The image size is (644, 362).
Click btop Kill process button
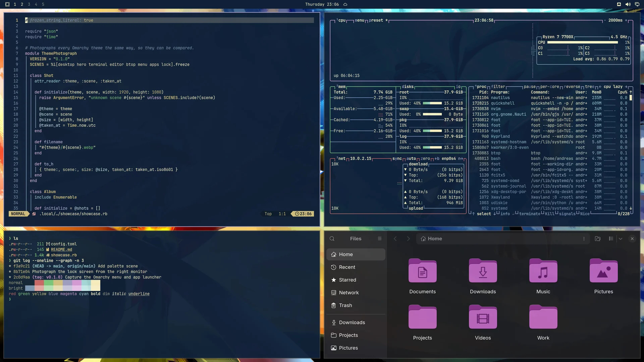(550, 214)
